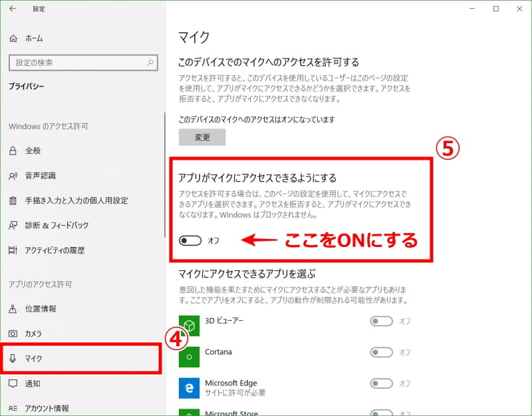Select the カメラ camera icon
Screen dimensions: 532x416
(13, 333)
